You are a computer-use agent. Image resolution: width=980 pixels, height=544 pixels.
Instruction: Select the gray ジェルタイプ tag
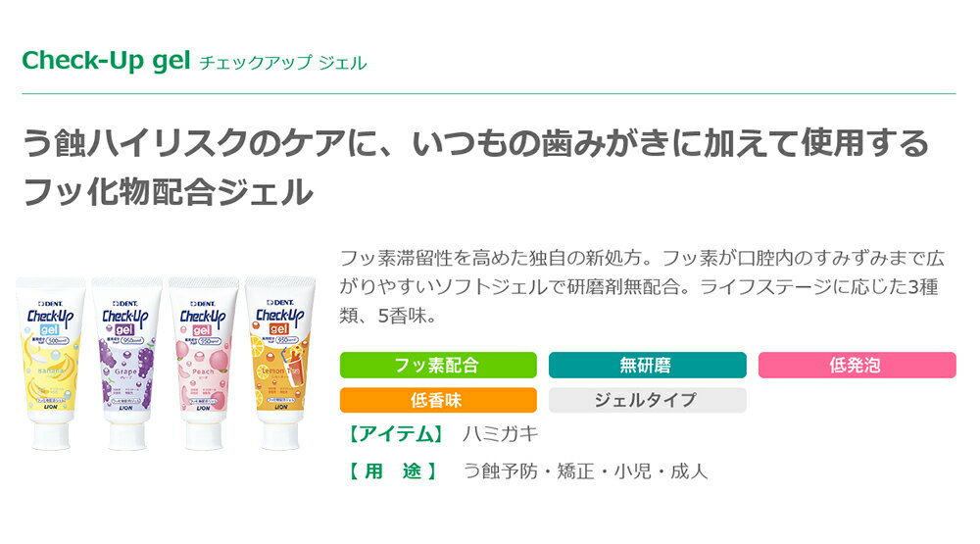[648, 400]
